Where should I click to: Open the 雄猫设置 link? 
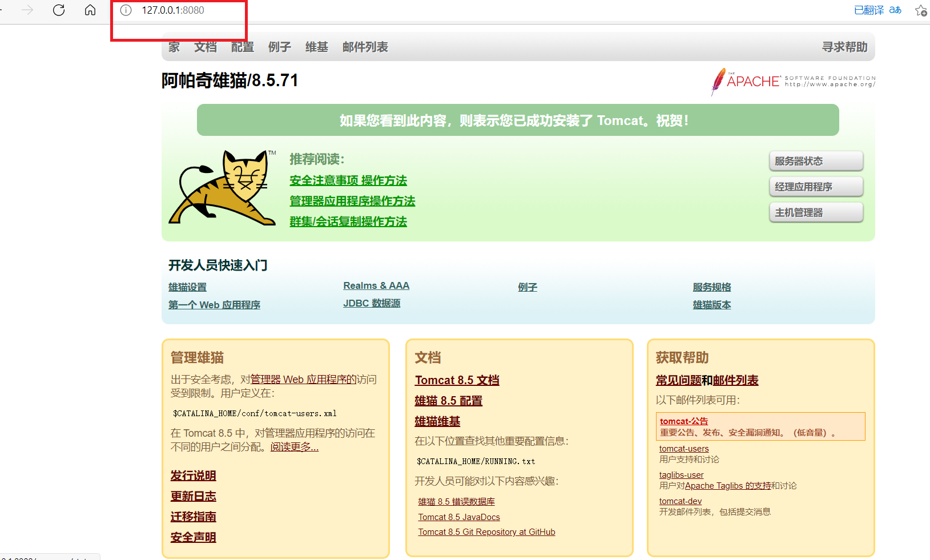click(187, 287)
